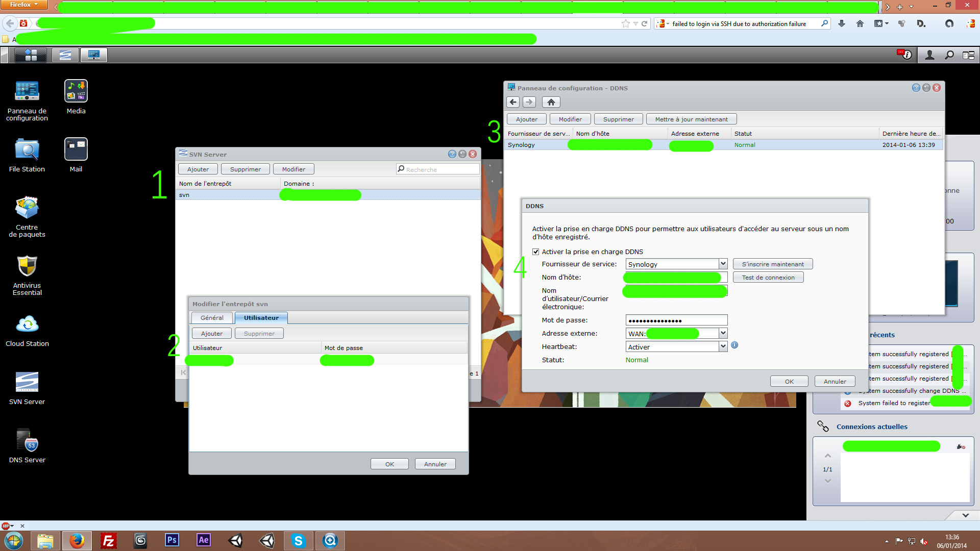The height and width of the screenshot is (551, 980).
Task: Open After Effects from Windows taskbar
Action: [x=204, y=540]
